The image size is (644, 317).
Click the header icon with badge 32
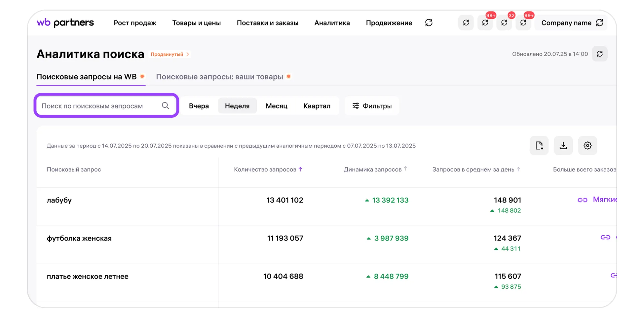504,23
